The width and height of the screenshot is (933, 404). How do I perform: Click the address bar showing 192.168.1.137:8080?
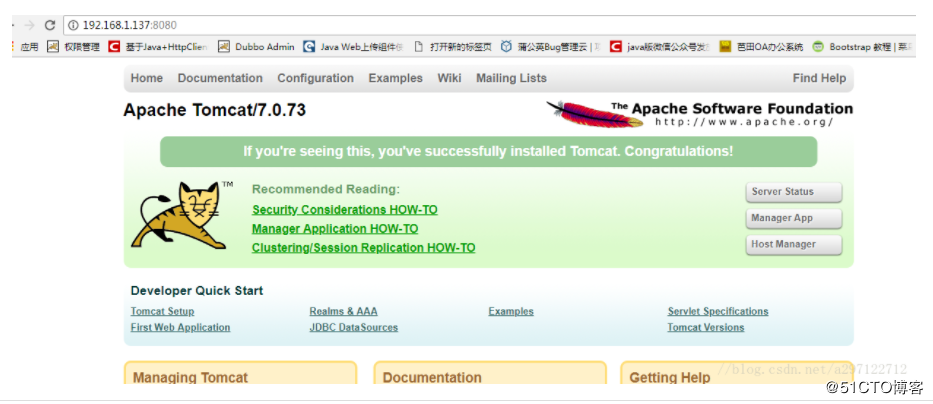(488, 25)
